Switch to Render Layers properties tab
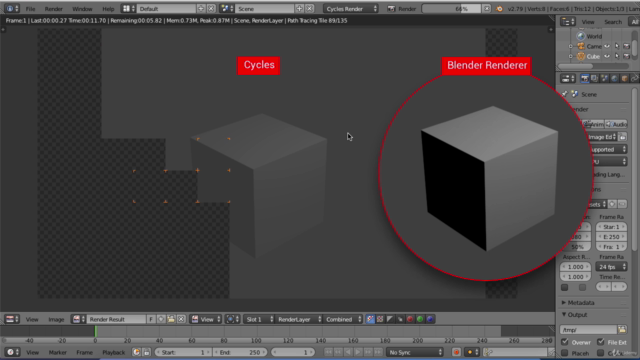640x360 pixels. tap(594, 78)
